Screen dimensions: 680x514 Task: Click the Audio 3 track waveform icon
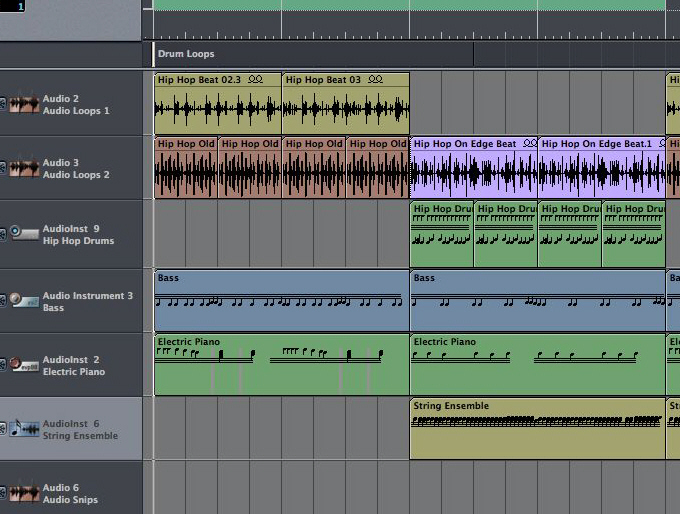coord(24,168)
